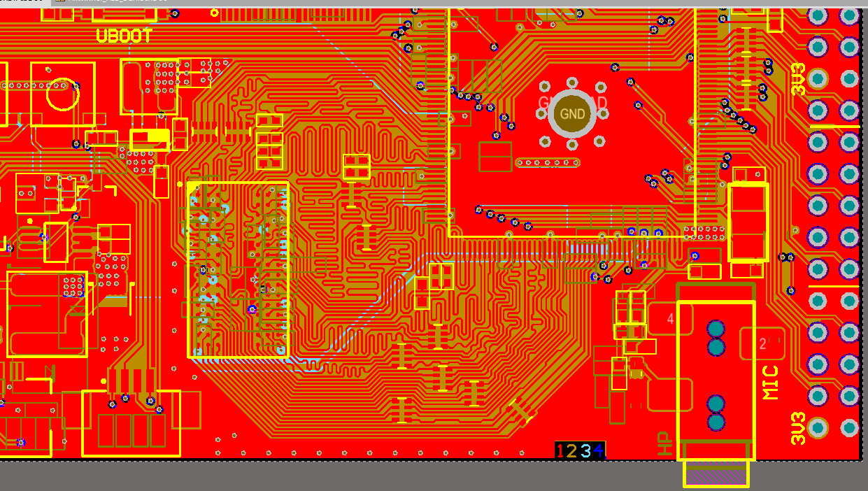The width and height of the screenshot is (868, 491).
Task: Click the bottom-right 3V3 net label
Action: tap(797, 427)
